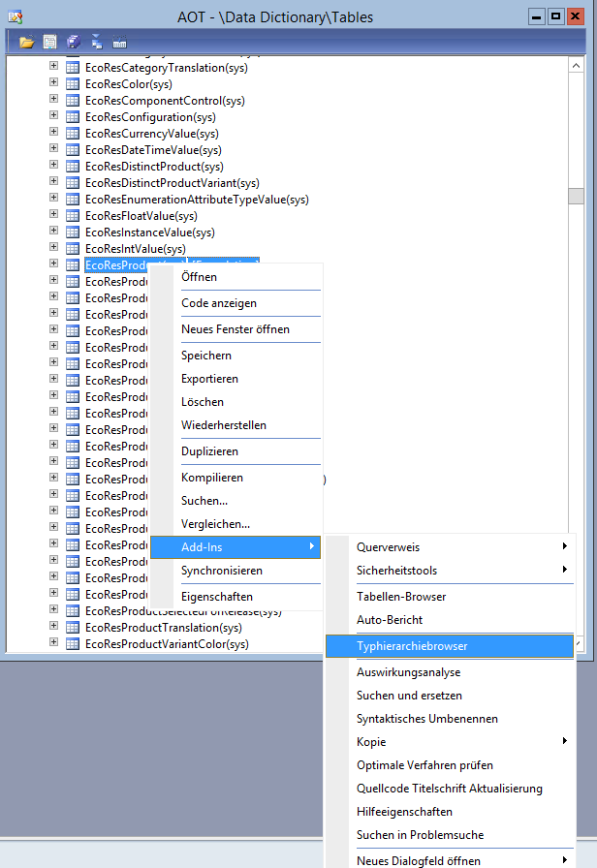The image size is (597, 868).
Task: Click the table icon beside EcoResProductTranslation
Action: [x=73, y=628]
